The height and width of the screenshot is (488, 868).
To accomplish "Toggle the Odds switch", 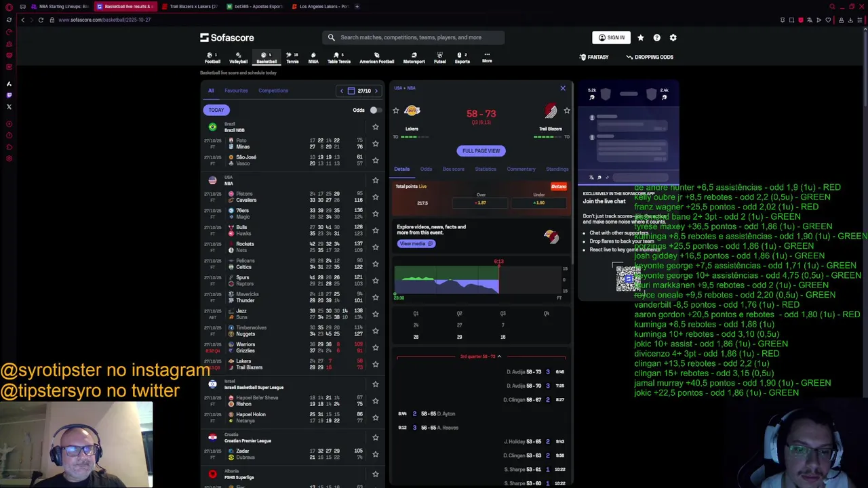I will (x=375, y=110).
